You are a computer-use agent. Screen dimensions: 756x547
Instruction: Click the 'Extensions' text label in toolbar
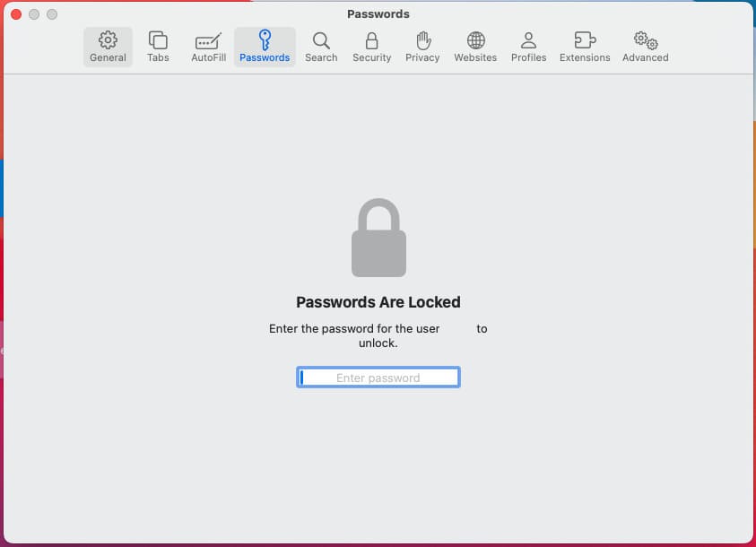tap(585, 57)
